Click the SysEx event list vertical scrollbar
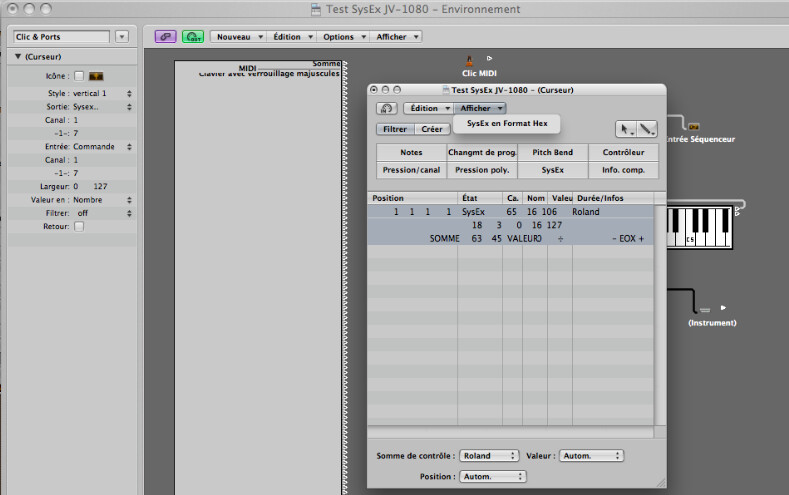Viewport: 789px width, 495px height. pyautogui.click(x=660, y=315)
